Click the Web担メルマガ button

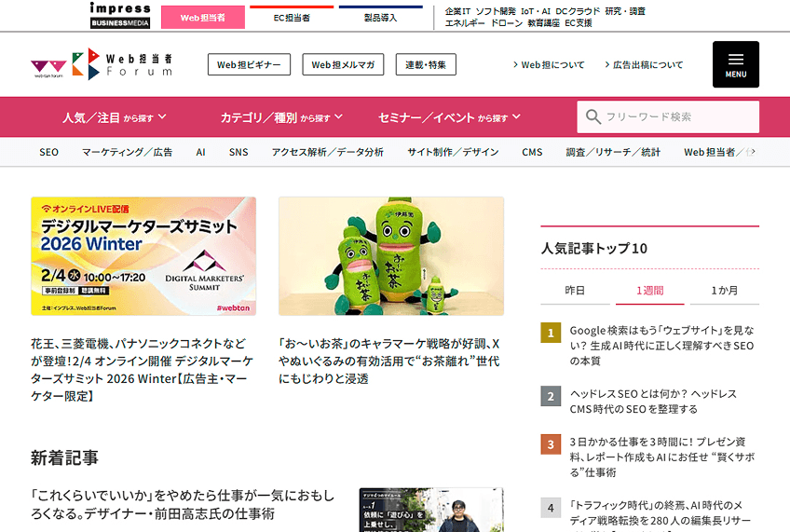[343, 64]
